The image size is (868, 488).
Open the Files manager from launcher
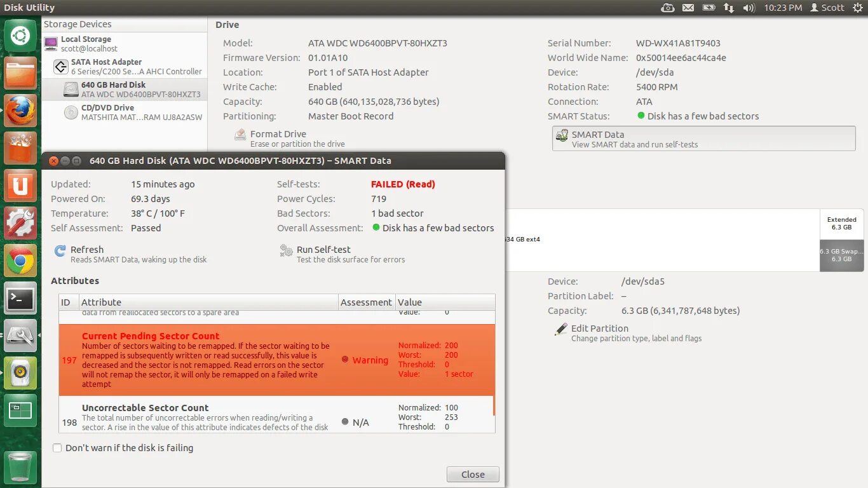click(20, 73)
